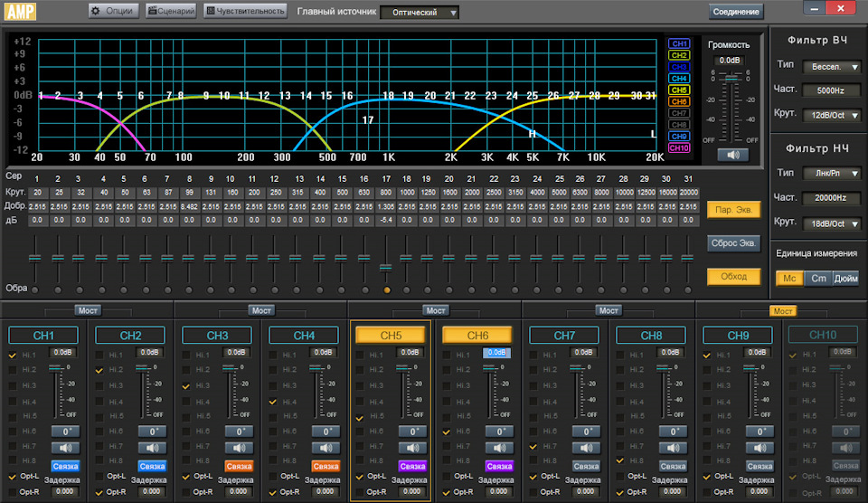Screen dimensions: 868x503
Task: Open Опции with gear icon
Action: coord(113,11)
